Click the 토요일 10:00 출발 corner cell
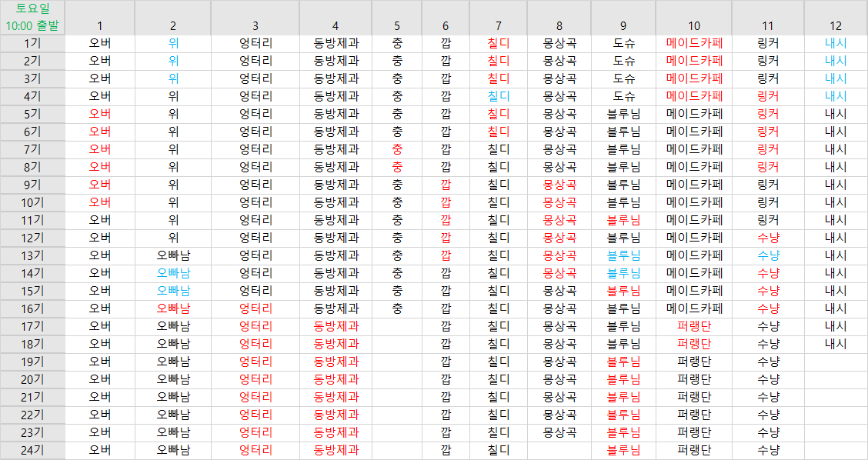Image resolution: width=868 pixels, height=460 pixels. pos(32,17)
